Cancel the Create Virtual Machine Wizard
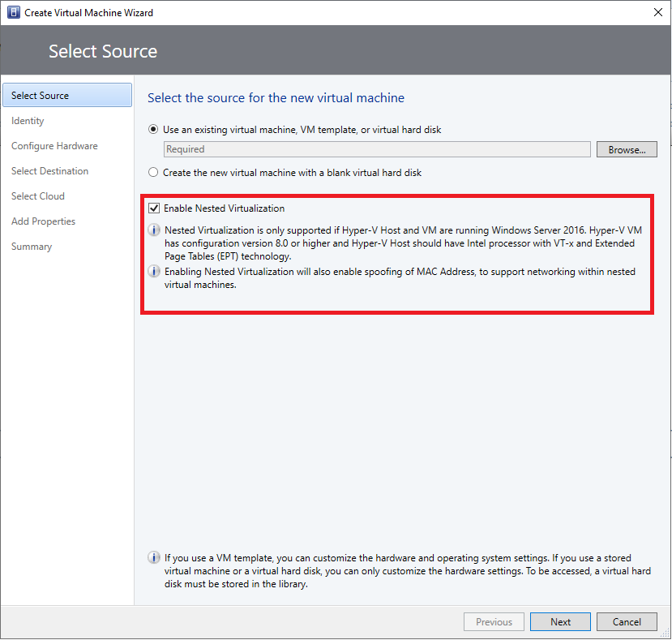 pyautogui.click(x=627, y=621)
